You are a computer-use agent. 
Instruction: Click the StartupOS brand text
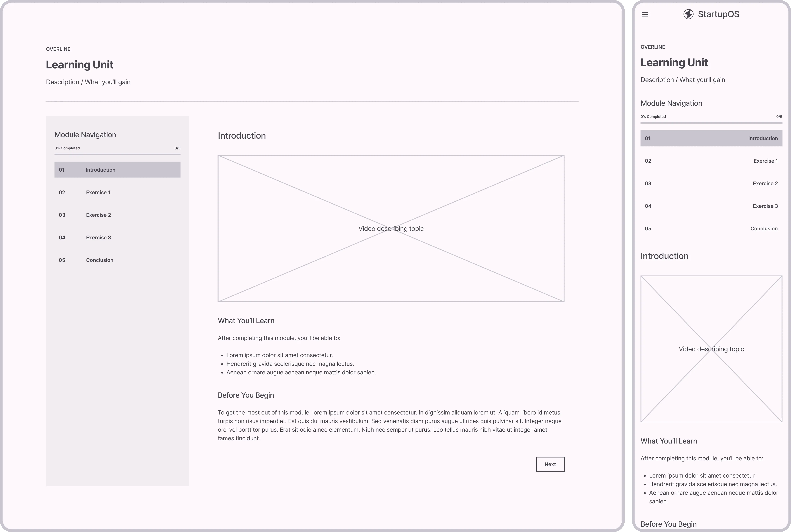718,14
